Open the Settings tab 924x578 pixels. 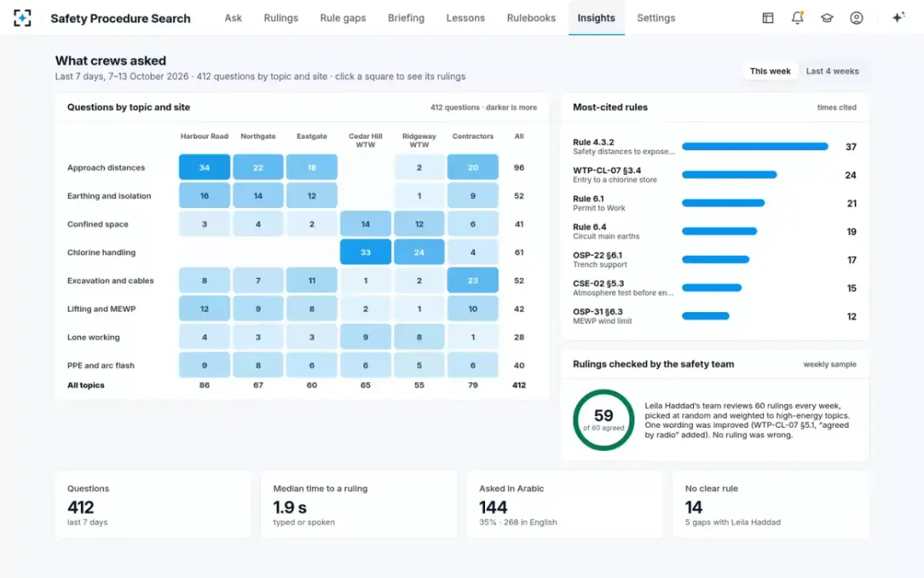tap(656, 18)
